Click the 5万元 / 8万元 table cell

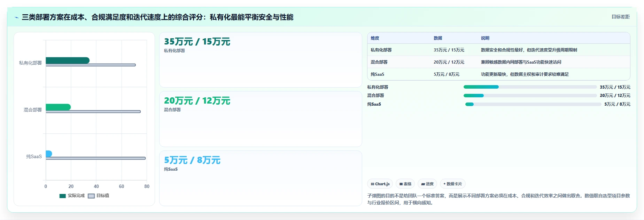pyautogui.click(x=447, y=74)
